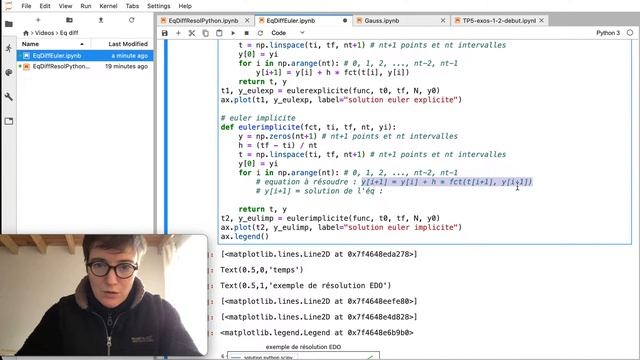The width and height of the screenshot is (640, 360).
Task: Show running kernels sidebar panel
Action: point(9,48)
